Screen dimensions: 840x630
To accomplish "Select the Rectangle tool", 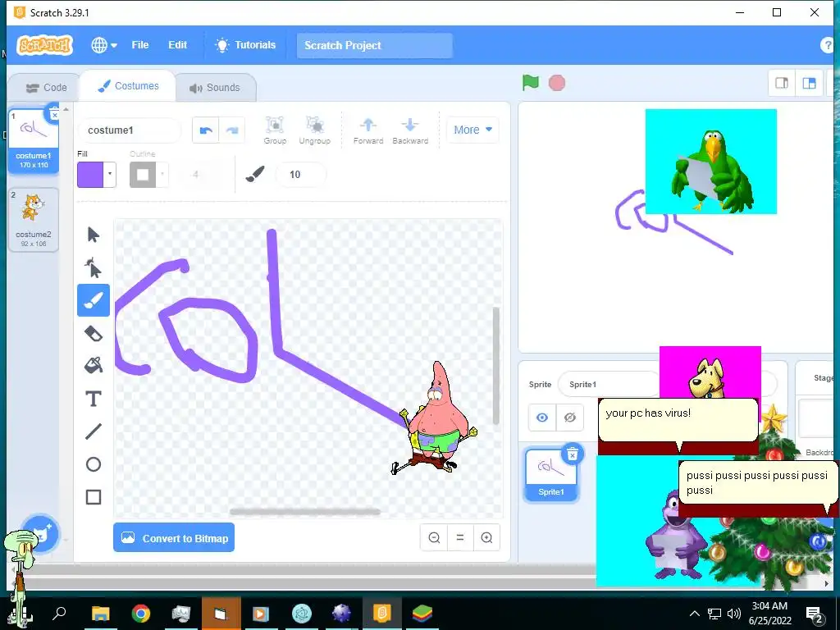I will tap(94, 497).
